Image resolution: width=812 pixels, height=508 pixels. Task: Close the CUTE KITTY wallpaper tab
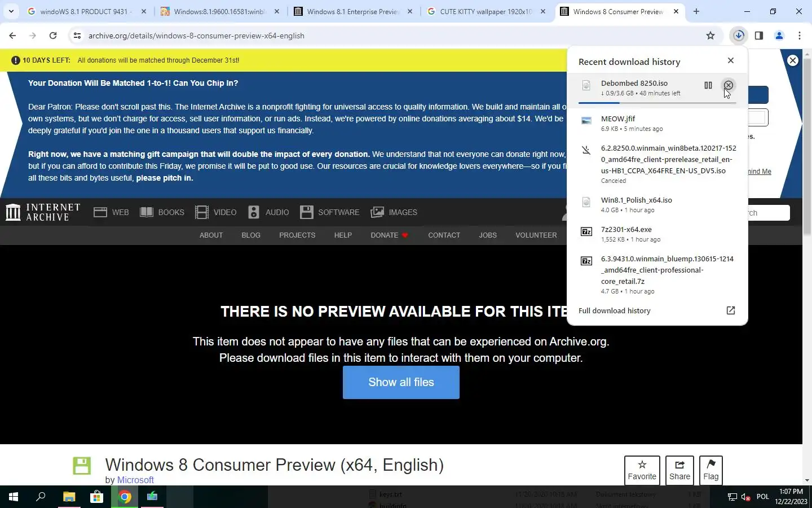click(543, 11)
